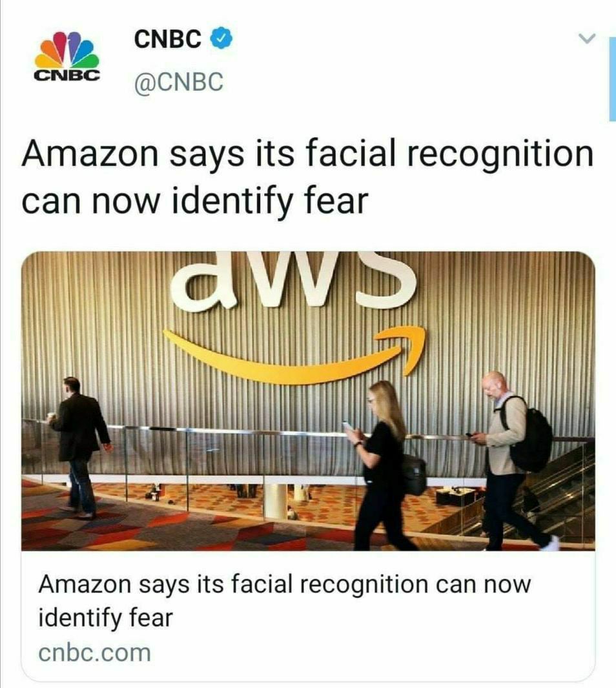
Task: Open the AWS article preview image
Action: (308, 401)
